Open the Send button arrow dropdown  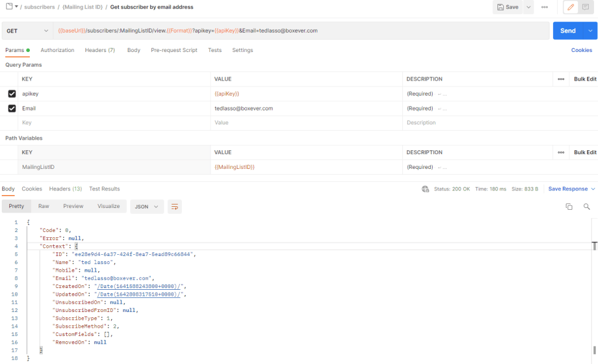589,30
